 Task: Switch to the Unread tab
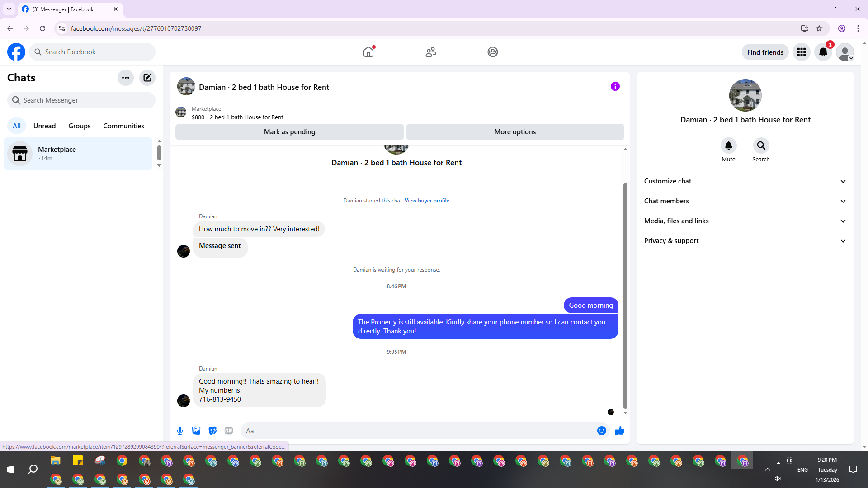(44, 126)
